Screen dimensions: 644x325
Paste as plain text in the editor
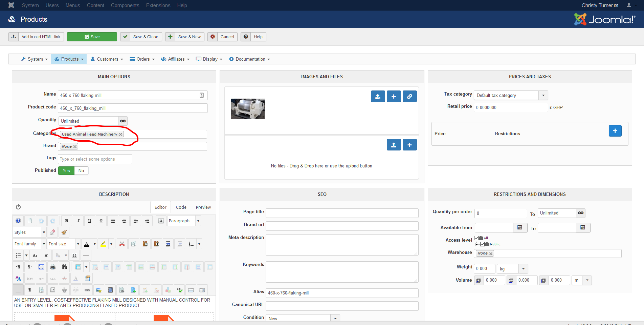[157, 244]
